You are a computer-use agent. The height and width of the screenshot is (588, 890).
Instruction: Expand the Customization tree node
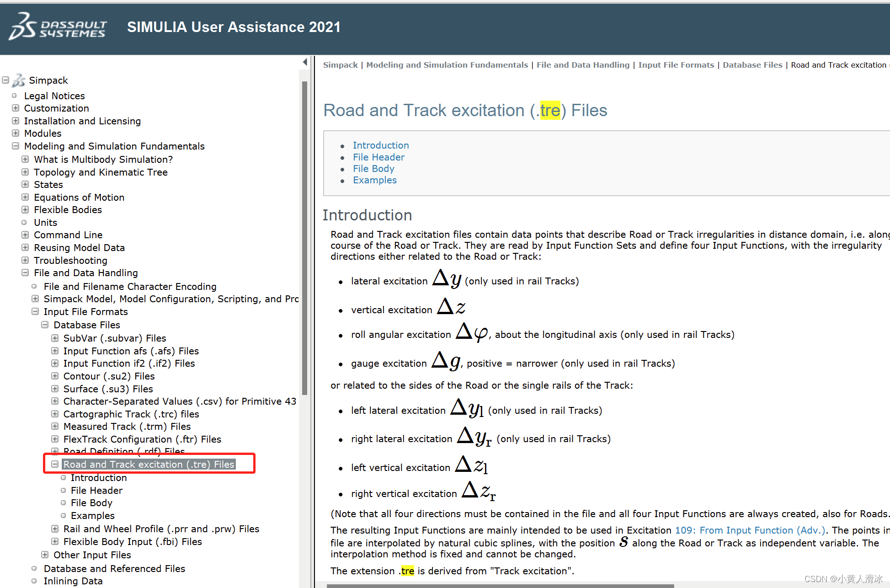click(16, 108)
